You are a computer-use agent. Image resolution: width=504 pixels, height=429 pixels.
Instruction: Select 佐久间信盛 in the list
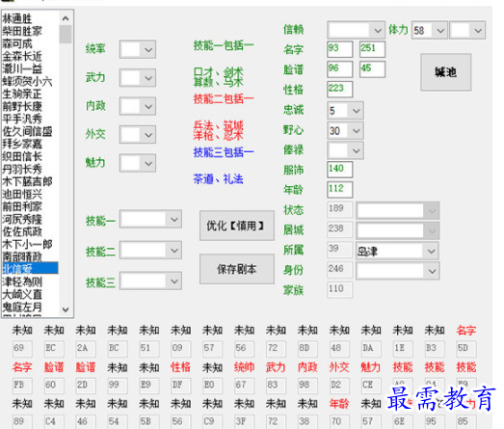27,131
